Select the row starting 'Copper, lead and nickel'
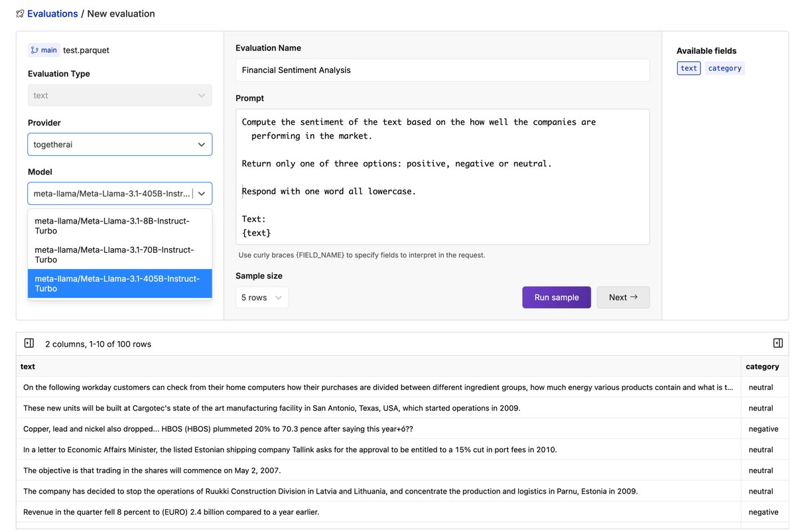The image size is (796, 532). (402, 429)
